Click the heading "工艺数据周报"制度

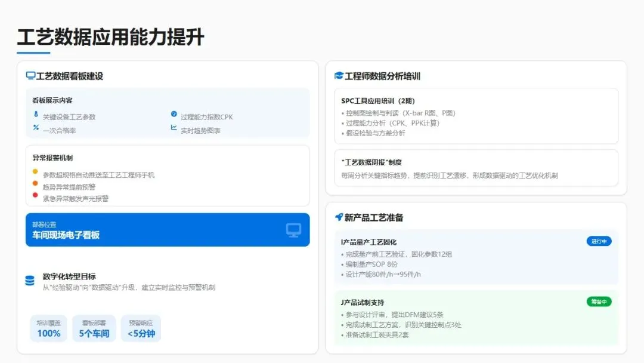coord(371,162)
